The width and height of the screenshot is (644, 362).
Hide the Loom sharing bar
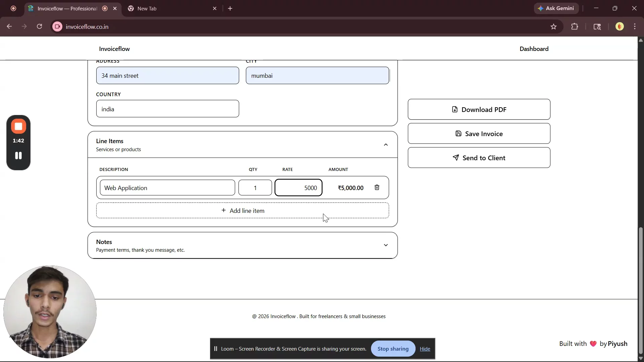pyautogui.click(x=425, y=349)
